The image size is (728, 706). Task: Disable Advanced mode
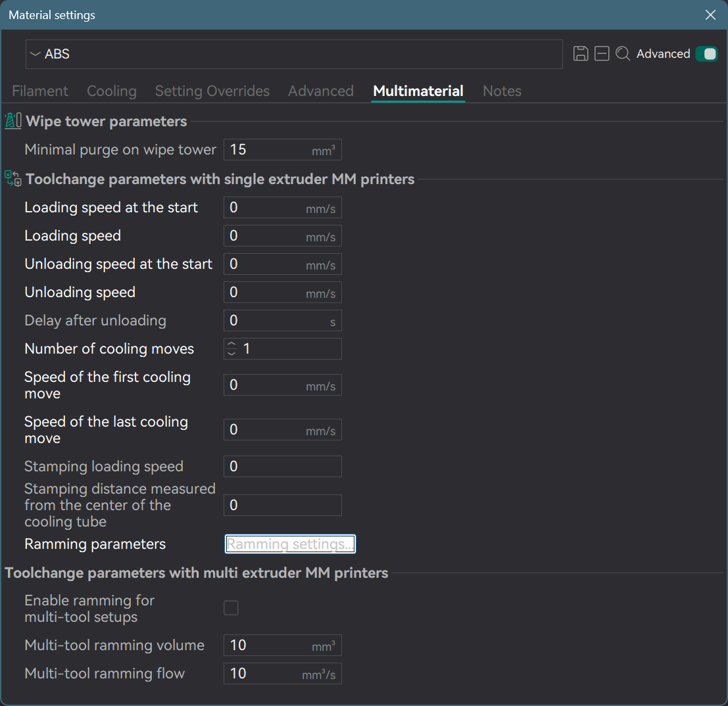pos(706,53)
